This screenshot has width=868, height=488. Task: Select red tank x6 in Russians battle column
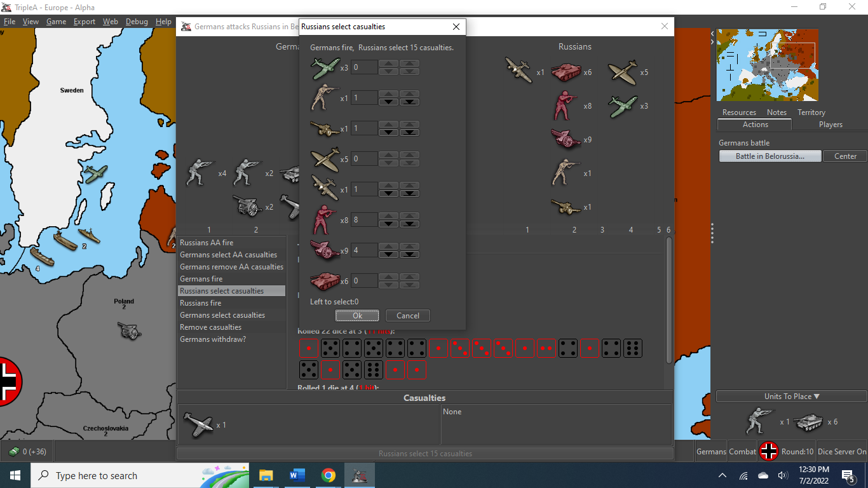(566, 72)
